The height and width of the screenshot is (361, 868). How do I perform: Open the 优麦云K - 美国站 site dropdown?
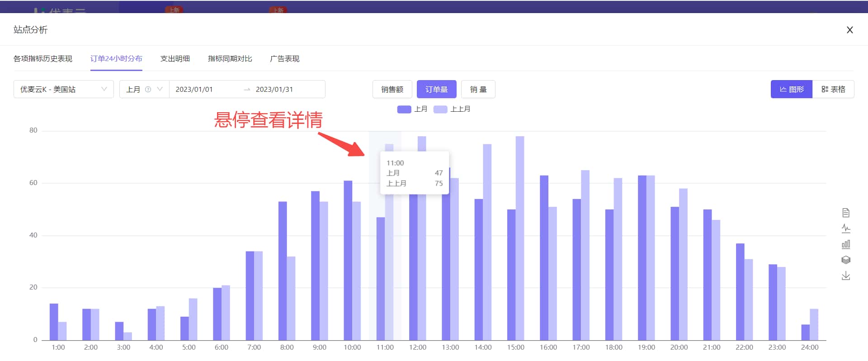click(x=64, y=89)
